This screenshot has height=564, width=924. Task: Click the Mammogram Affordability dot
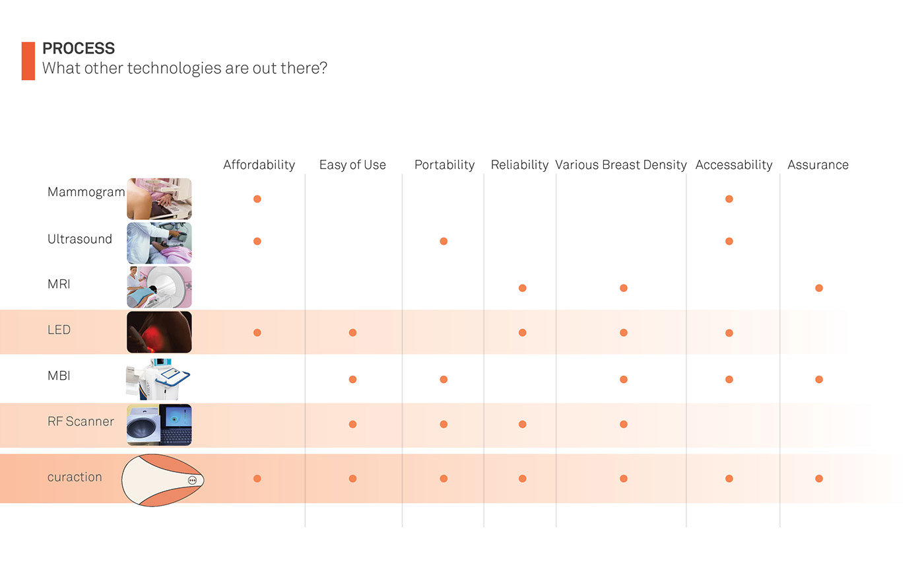[257, 199]
